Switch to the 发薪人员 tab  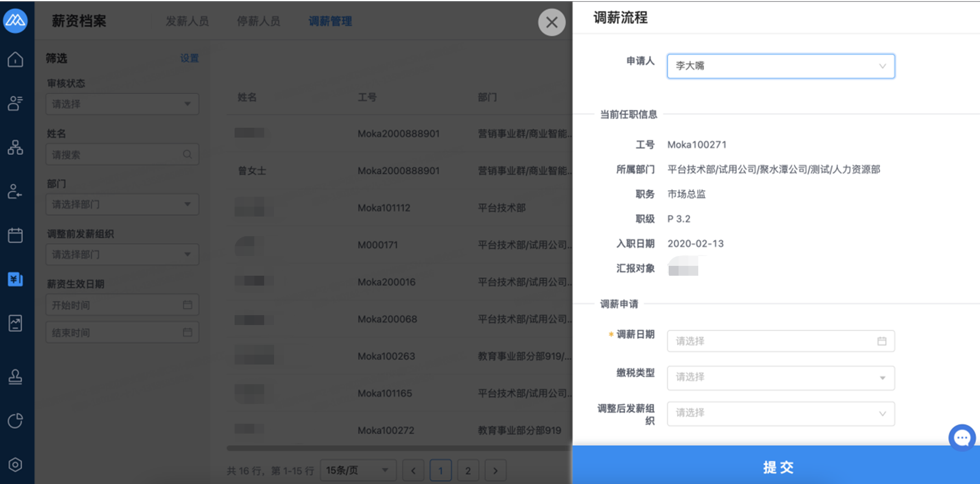click(187, 21)
